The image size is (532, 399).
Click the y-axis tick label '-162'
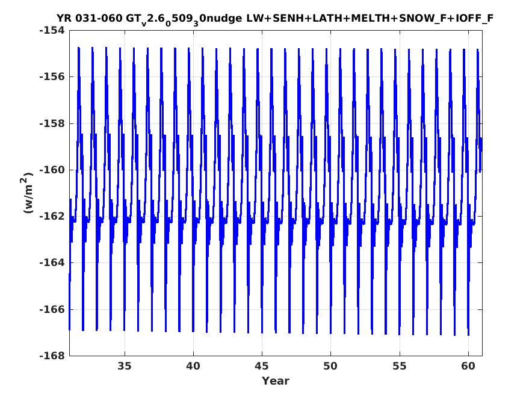click(52, 216)
